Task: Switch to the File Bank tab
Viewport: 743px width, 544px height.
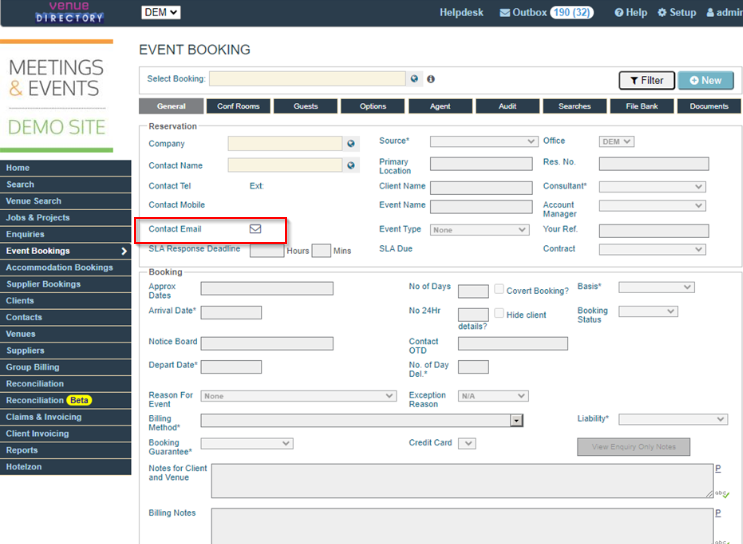Action: pos(642,106)
